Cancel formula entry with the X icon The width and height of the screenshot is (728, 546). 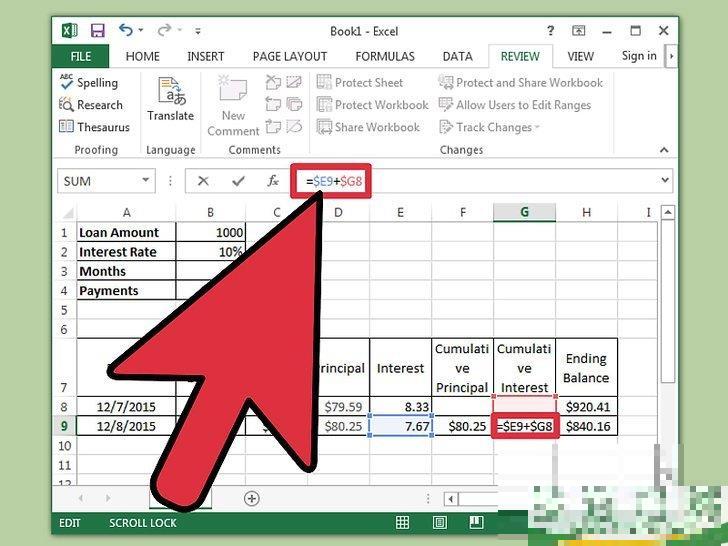(204, 181)
